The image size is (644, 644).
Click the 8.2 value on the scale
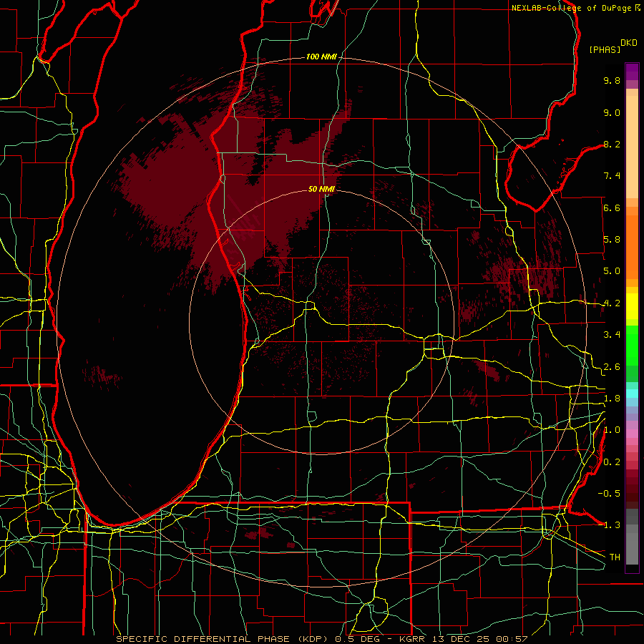tap(612, 144)
